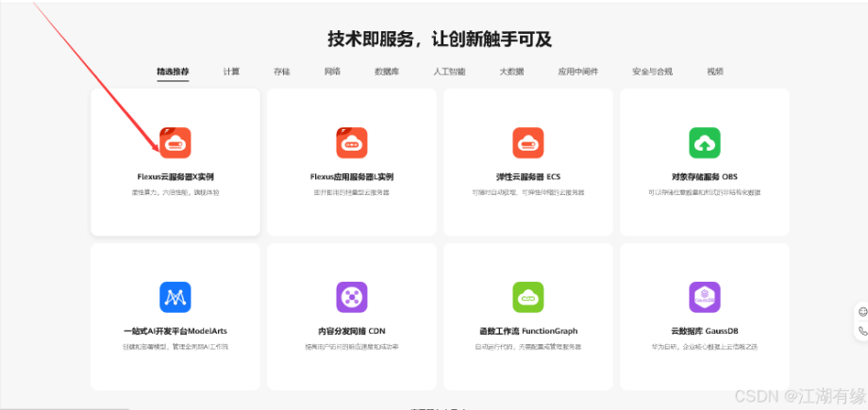Select the 函数工作流 FunctionGraph card text
Image resolution: width=868 pixels, height=410 pixels.
pos(528,331)
